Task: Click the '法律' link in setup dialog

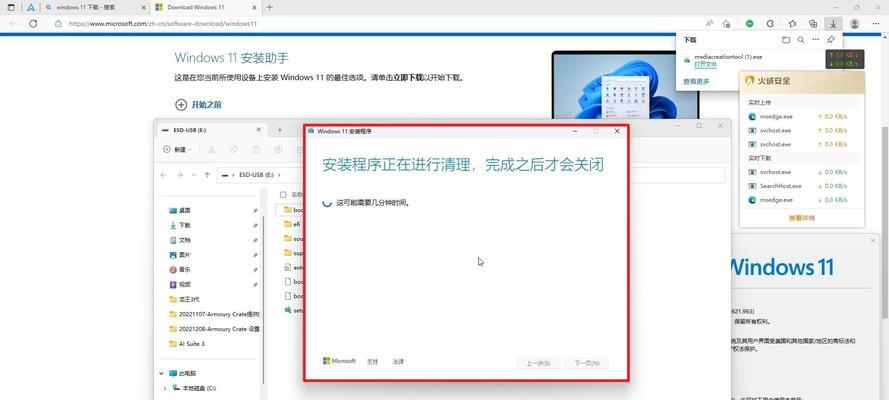Action: (399, 361)
